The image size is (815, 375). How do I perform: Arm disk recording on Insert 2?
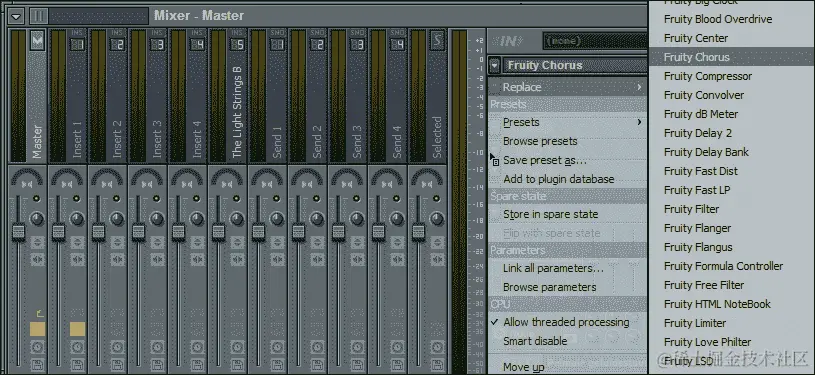[x=117, y=364]
